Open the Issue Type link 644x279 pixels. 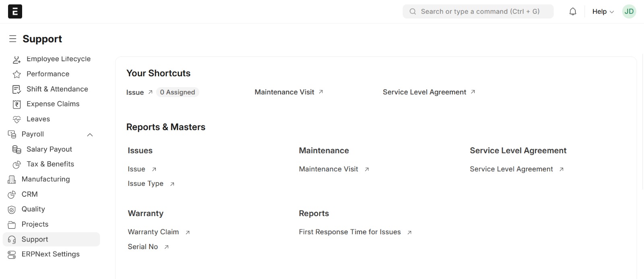[146, 184]
